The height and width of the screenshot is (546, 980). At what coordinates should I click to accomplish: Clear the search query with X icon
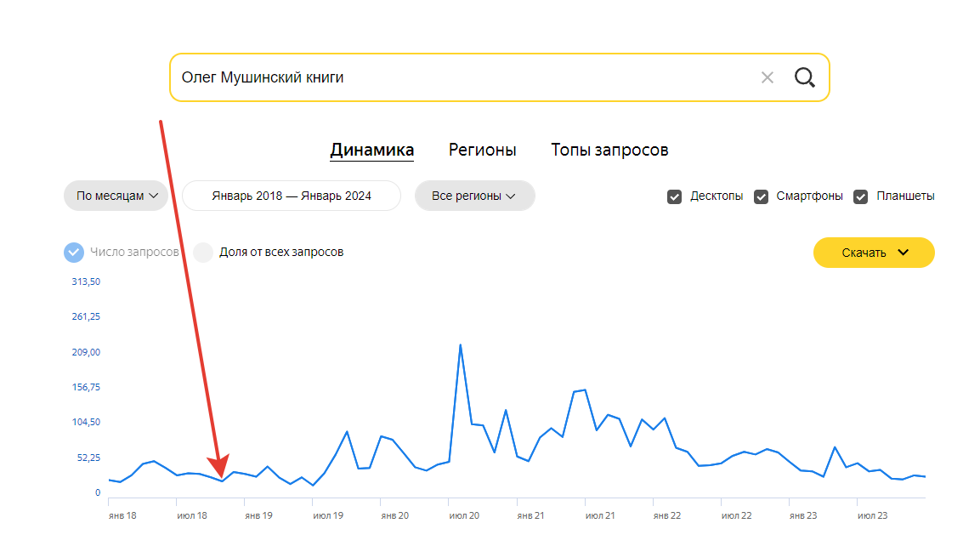point(768,78)
